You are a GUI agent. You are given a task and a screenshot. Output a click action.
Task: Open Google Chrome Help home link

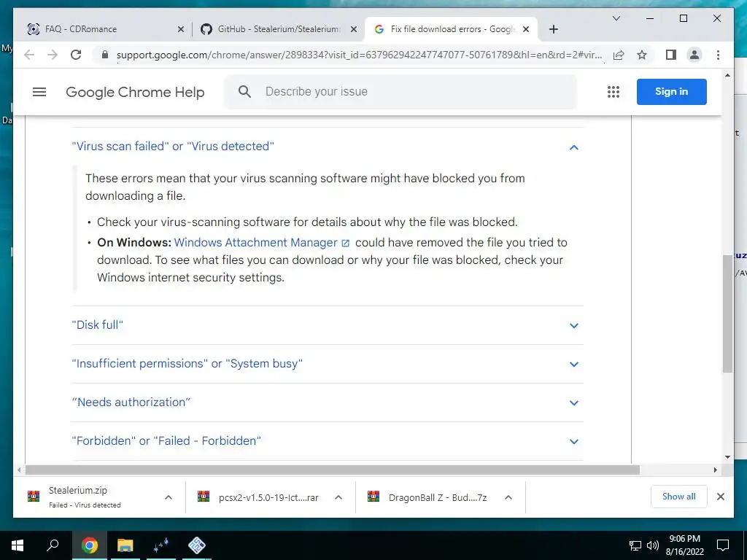(135, 92)
